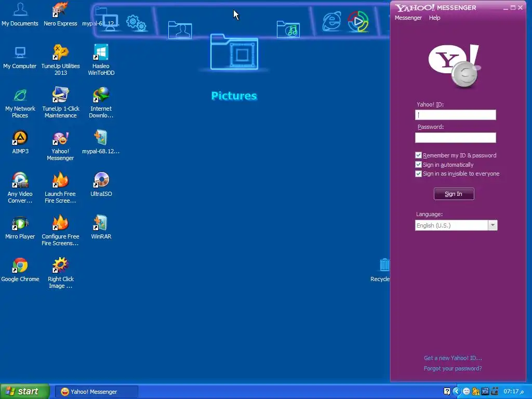Expand hidden tray icons arrow
This screenshot has width=532, height=399.
pyautogui.click(x=457, y=392)
